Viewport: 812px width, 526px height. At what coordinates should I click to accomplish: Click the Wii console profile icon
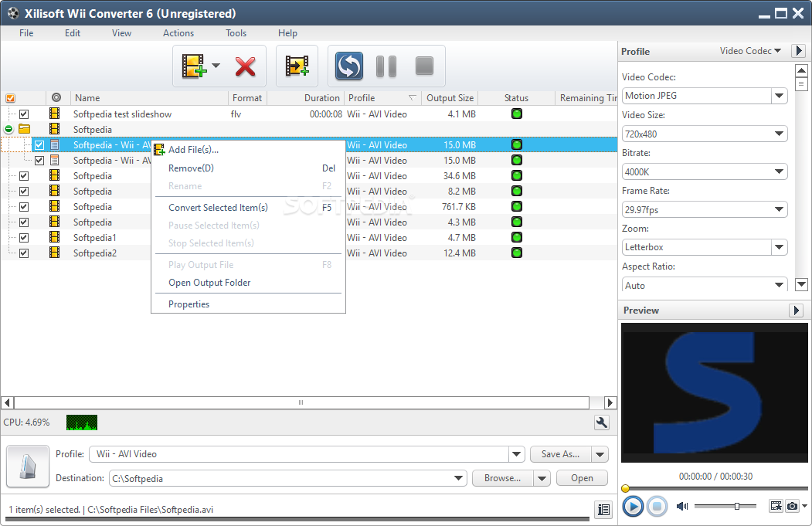28,466
